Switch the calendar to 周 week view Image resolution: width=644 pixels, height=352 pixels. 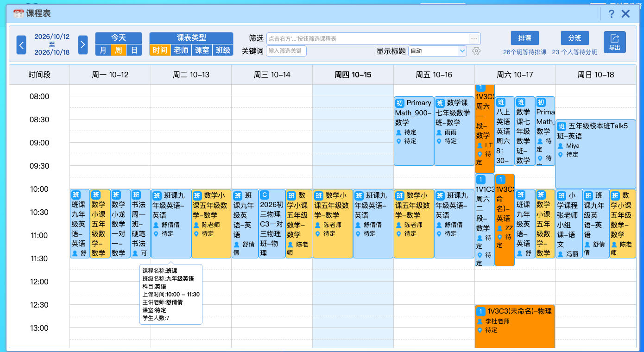[x=119, y=50]
